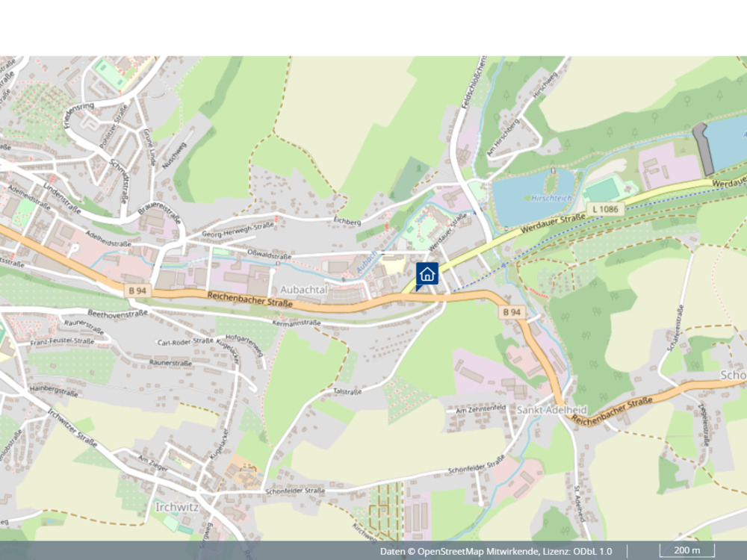Click the Sankt Adelheid place label
Viewport: 747px width, 560px height.
(552, 409)
